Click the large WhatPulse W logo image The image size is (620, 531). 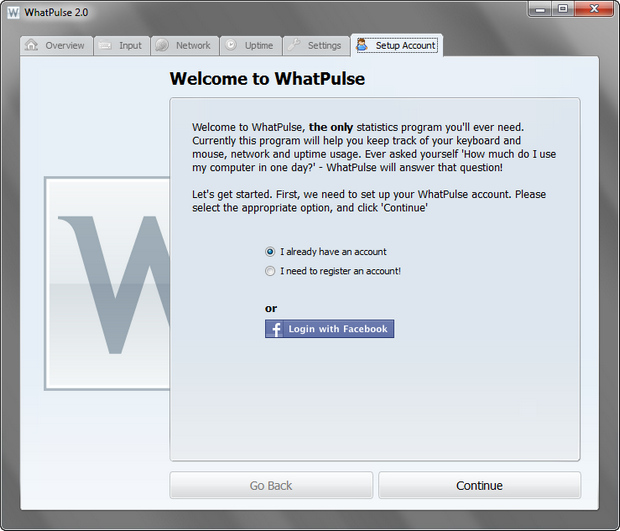pos(108,283)
